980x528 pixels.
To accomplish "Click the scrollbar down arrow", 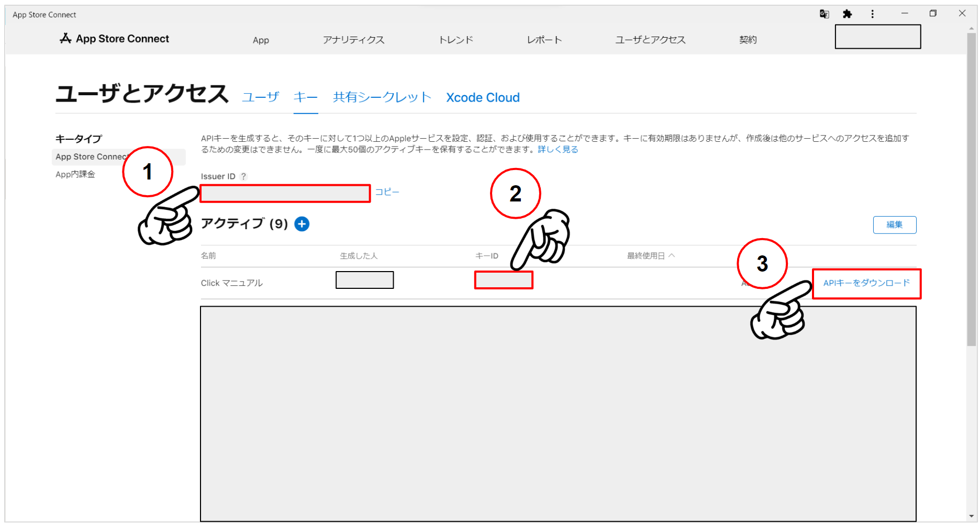I will 972,516.
